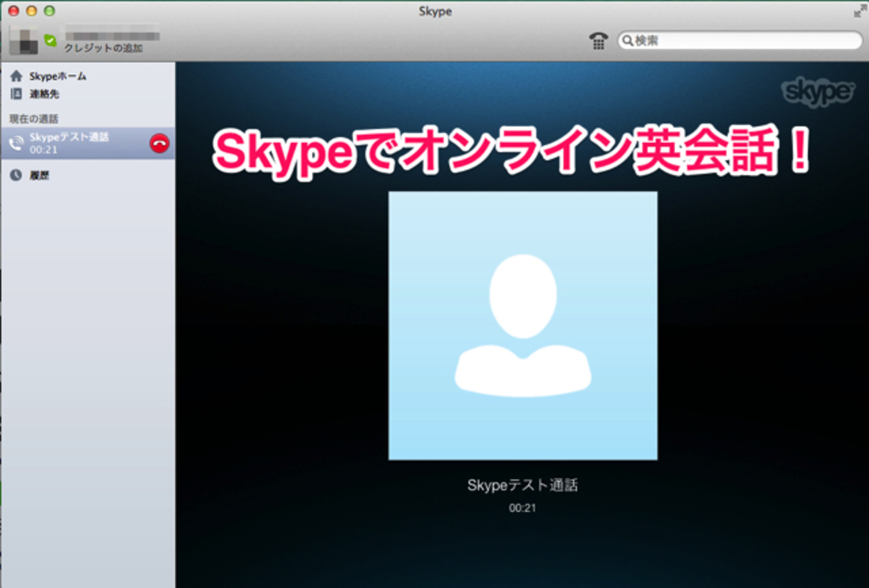Minimize the Skype window with yellow button

[31, 11]
